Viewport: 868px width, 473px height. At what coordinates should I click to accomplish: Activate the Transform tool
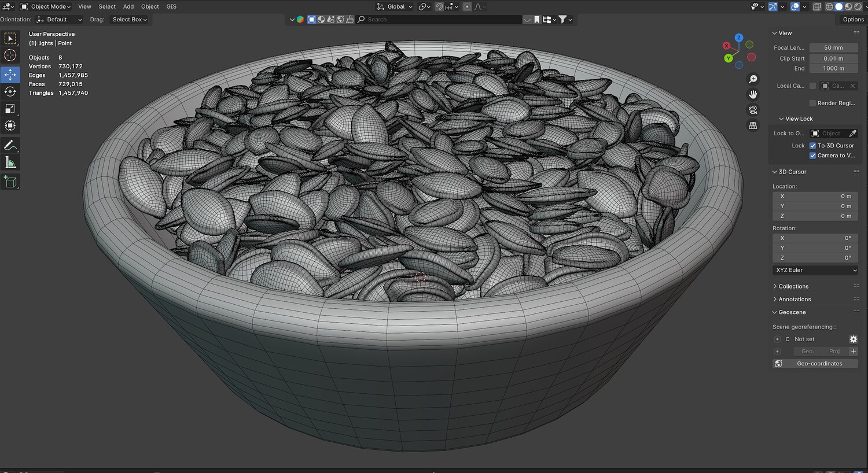point(10,125)
